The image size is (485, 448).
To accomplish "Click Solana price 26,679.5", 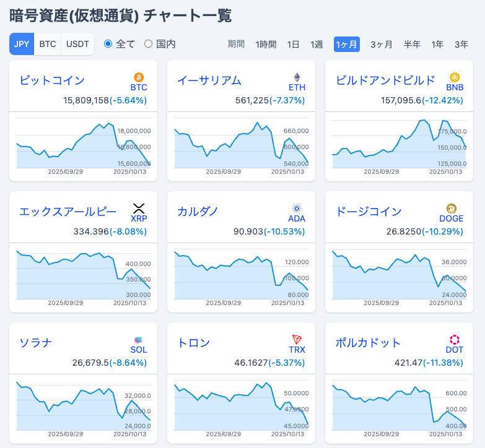I will coord(90,363).
